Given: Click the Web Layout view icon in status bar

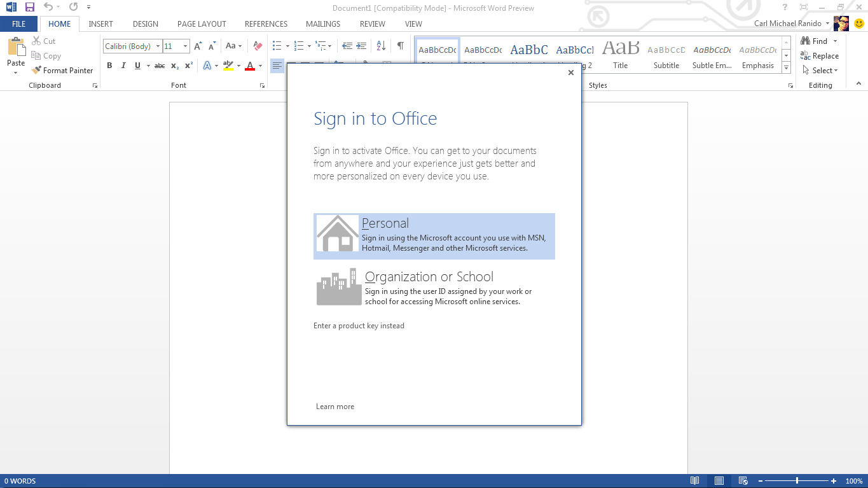Looking at the screenshot, I should (x=743, y=481).
